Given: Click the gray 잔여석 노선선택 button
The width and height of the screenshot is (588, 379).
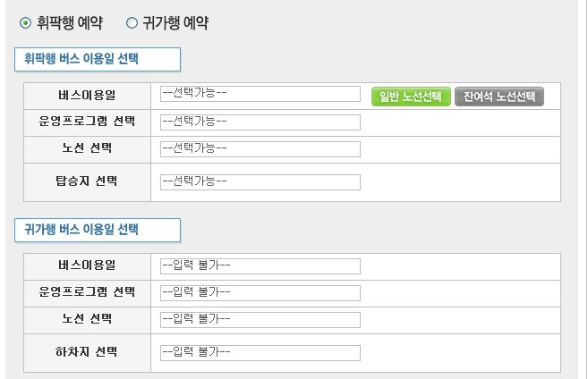Looking at the screenshot, I should (x=499, y=97).
